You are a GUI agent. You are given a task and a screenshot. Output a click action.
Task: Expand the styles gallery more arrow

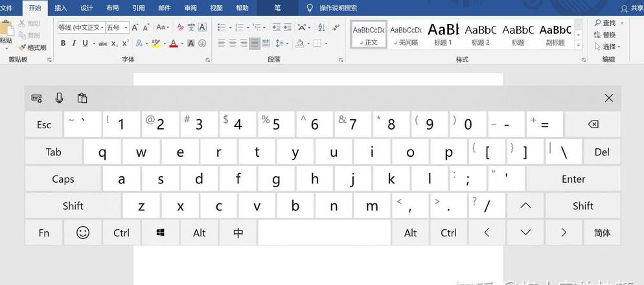pyautogui.click(x=579, y=45)
